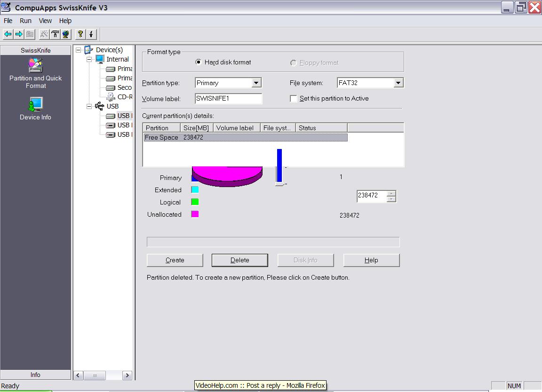542x392 pixels.
Task: Click the Info sidebar tab at bottom
Action: pos(35,375)
